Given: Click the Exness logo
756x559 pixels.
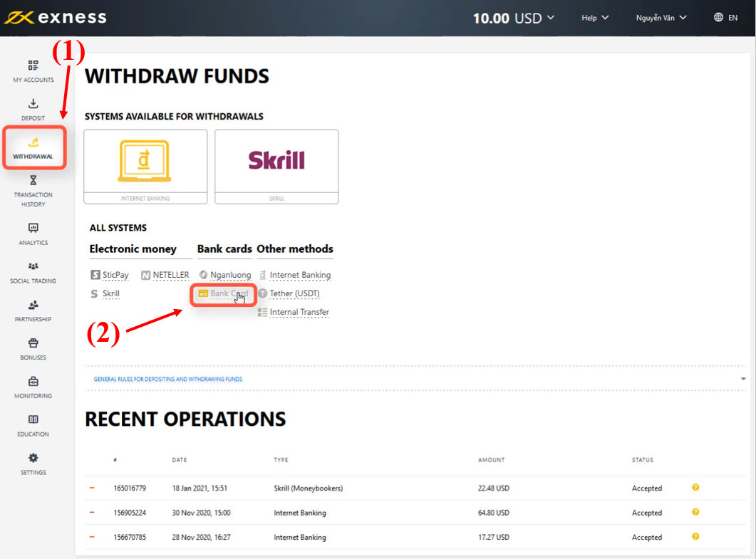Looking at the screenshot, I should click(56, 17).
